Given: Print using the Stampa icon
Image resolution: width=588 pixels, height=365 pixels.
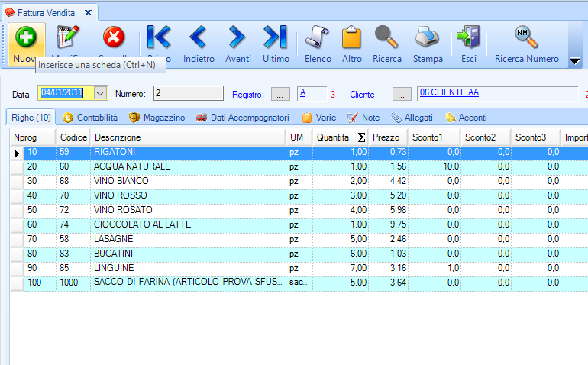Looking at the screenshot, I should pyautogui.click(x=428, y=37).
